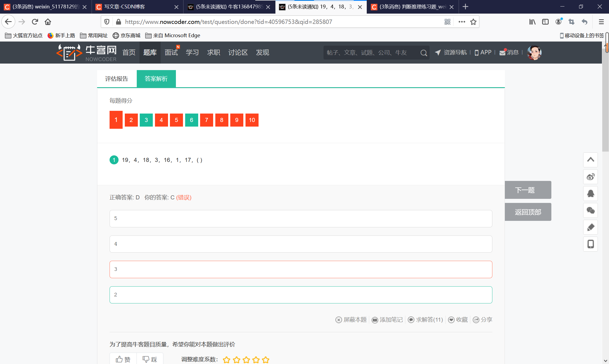Select answer option 5
609x364 pixels.
click(x=301, y=219)
